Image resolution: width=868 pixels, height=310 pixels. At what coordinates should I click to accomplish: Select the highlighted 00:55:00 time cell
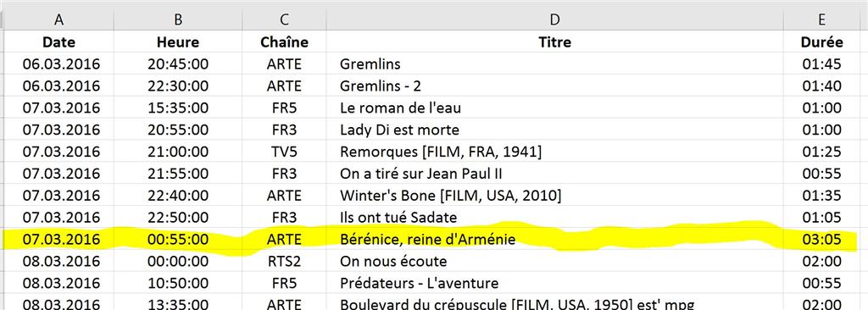[x=178, y=239]
